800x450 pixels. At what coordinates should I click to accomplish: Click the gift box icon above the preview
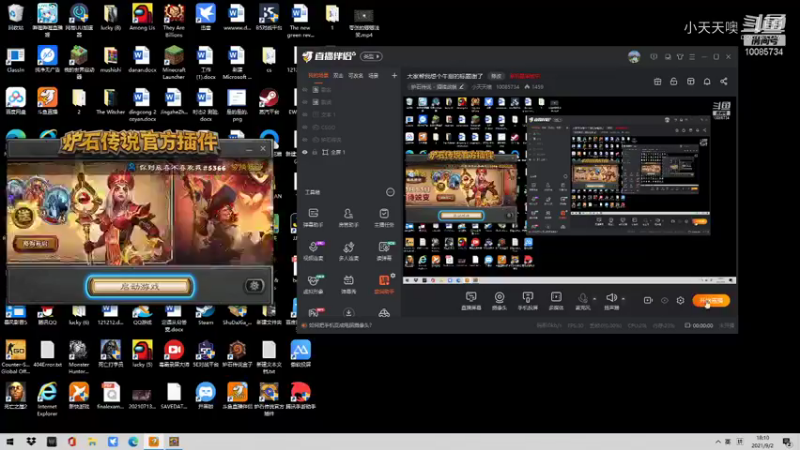tap(657, 82)
